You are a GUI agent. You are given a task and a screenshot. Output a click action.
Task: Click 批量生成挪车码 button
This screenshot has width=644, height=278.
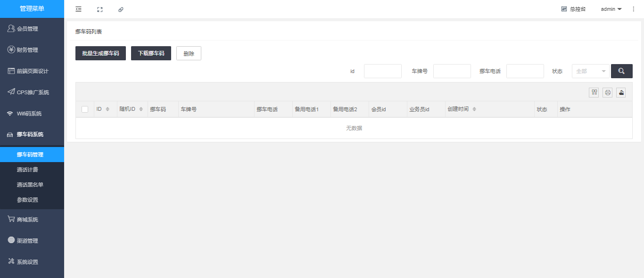tap(100, 53)
